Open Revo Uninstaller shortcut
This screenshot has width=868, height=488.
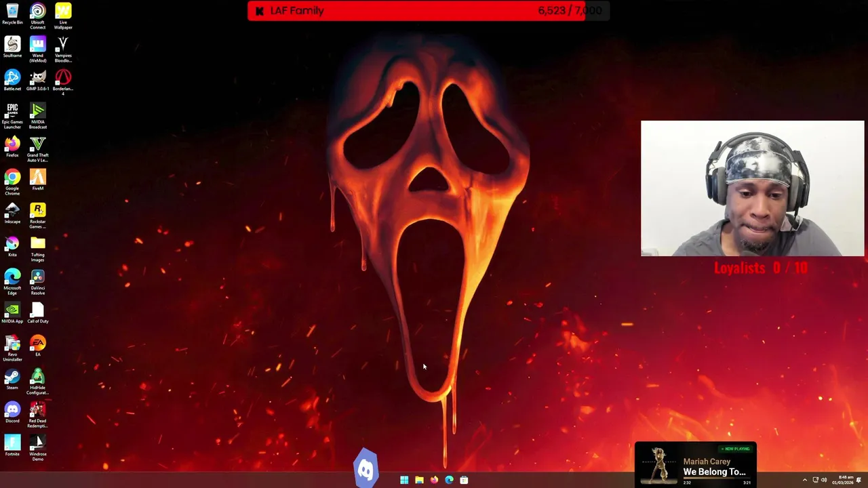[x=12, y=348]
